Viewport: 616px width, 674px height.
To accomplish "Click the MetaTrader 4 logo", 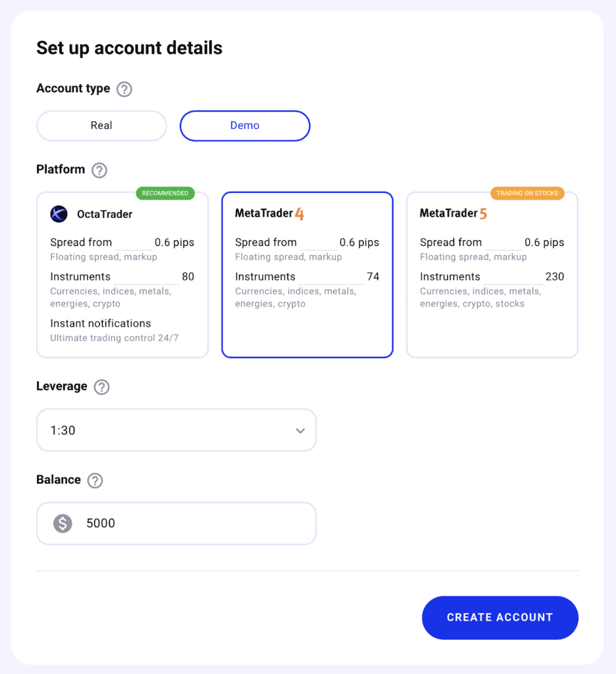I will pyautogui.click(x=270, y=214).
